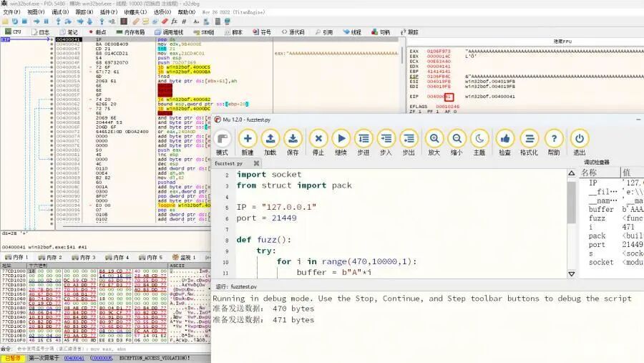Save the script with the 保存 button
Image resolution: width=644 pixels, height=363 pixels.
(293, 142)
